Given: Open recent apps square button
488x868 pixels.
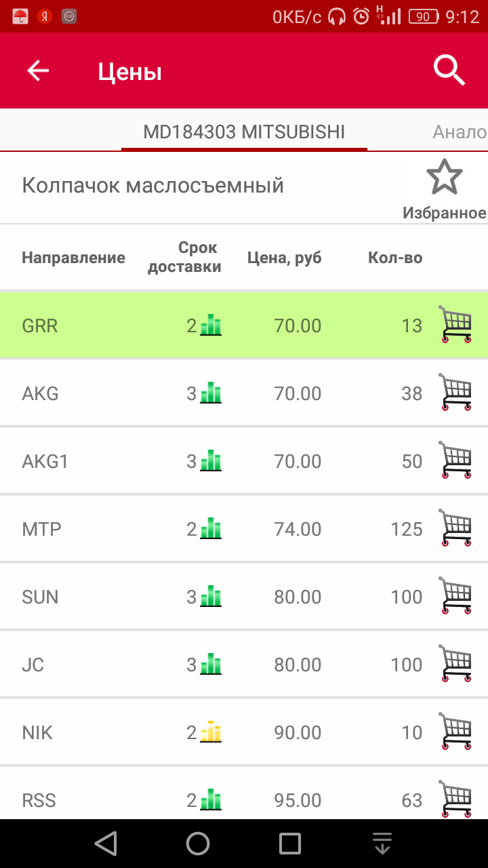Looking at the screenshot, I should pos(290,844).
